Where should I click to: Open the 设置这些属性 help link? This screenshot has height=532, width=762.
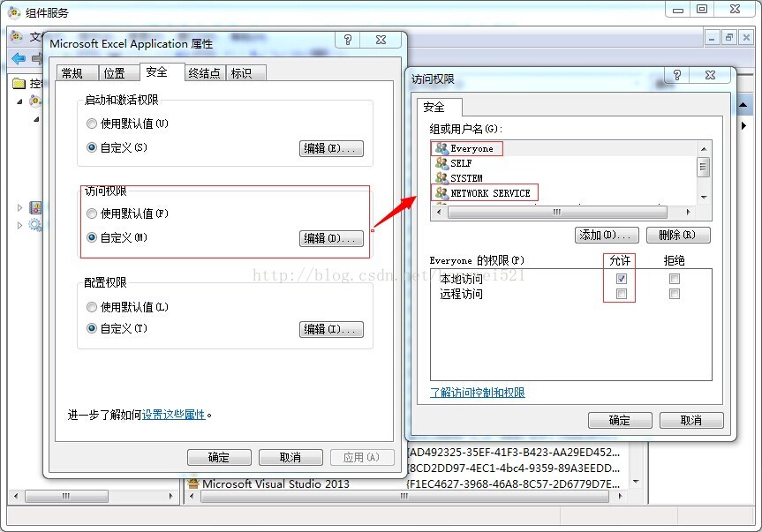pyautogui.click(x=173, y=415)
